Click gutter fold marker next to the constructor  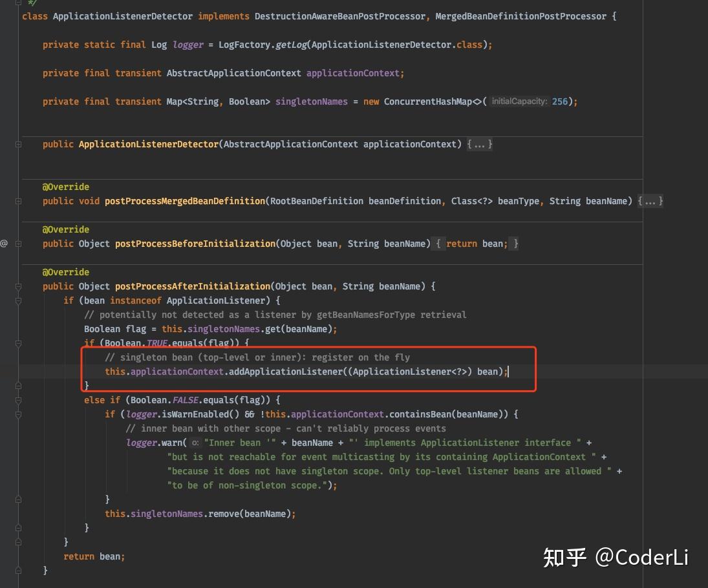pos(18,145)
